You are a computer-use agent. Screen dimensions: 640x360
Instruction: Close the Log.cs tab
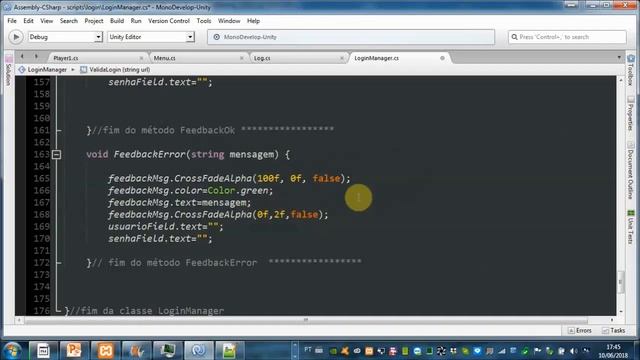[342, 58]
